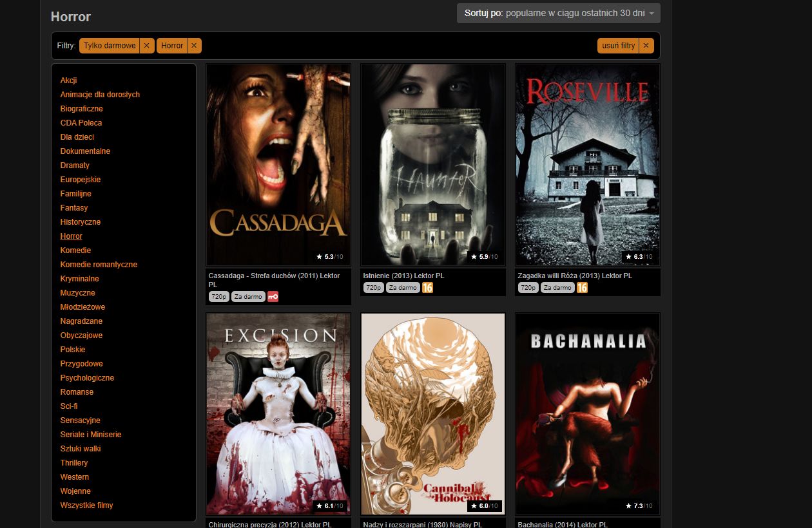Screen dimensions: 812x528
Task: Choose the Kryminalne category
Action: point(80,279)
